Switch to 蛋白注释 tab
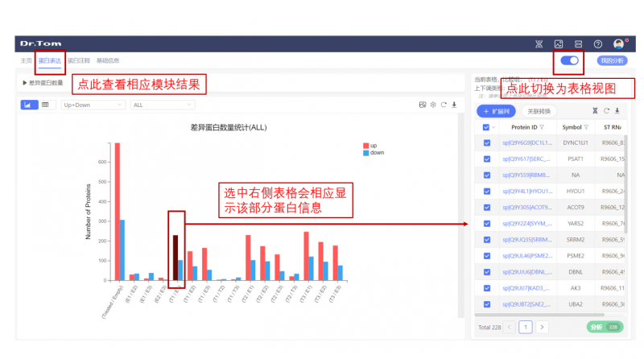 click(x=78, y=60)
